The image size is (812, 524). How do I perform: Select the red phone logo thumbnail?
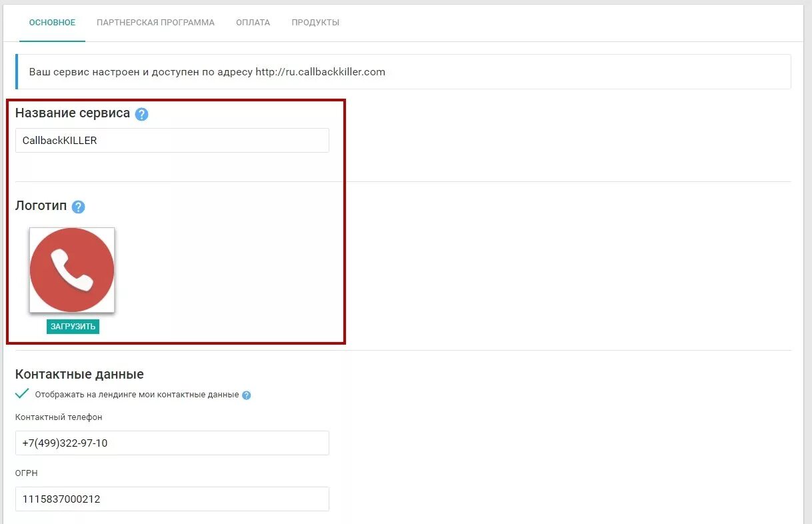point(72,270)
